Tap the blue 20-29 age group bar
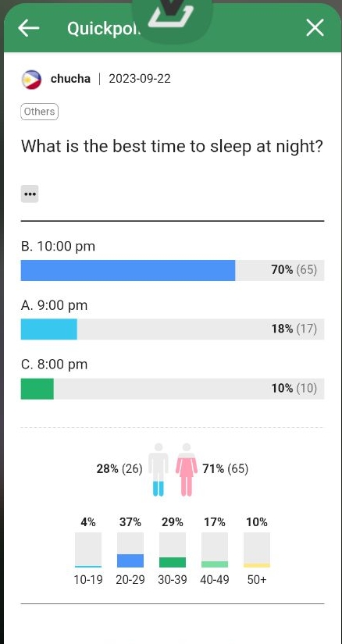The image size is (342, 644). pos(130,550)
